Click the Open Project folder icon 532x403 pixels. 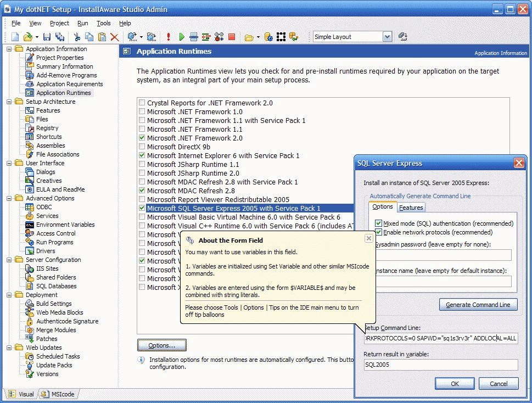pyautogui.click(x=27, y=37)
